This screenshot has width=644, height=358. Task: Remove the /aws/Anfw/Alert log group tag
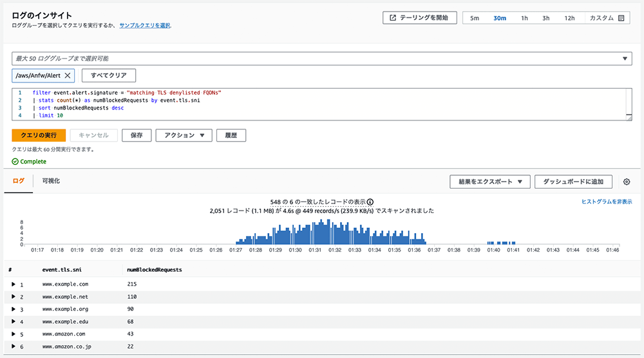point(68,75)
